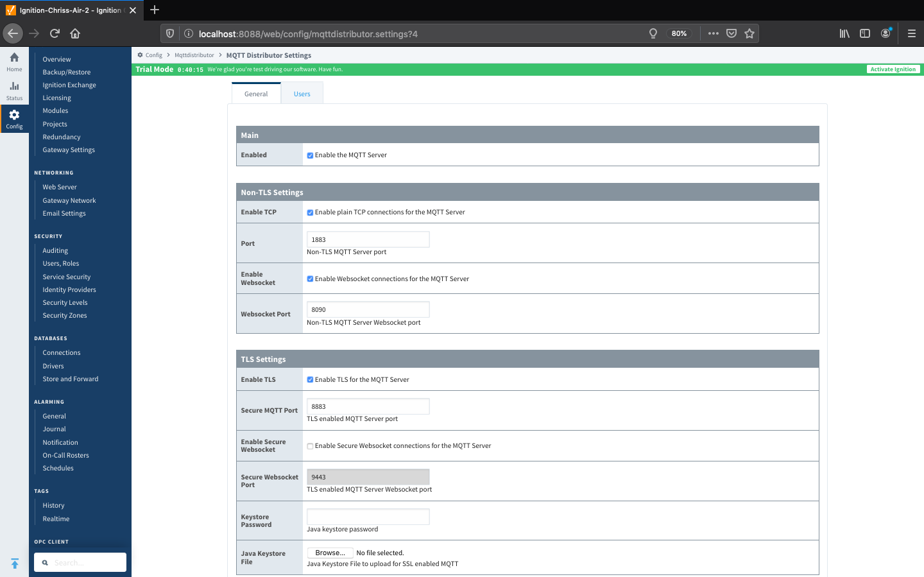Open Service Security in sidebar
The image size is (924, 577).
point(67,277)
